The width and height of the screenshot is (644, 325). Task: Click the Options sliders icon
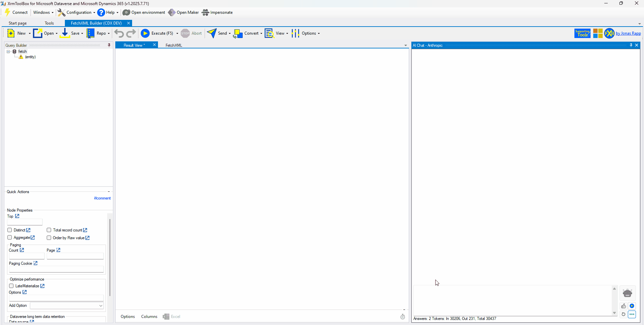(295, 33)
